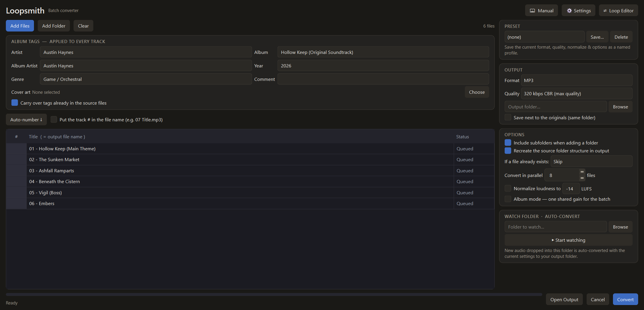This screenshot has height=310, width=644.
Task: Cancel the conversion
Action: (597, 299)
